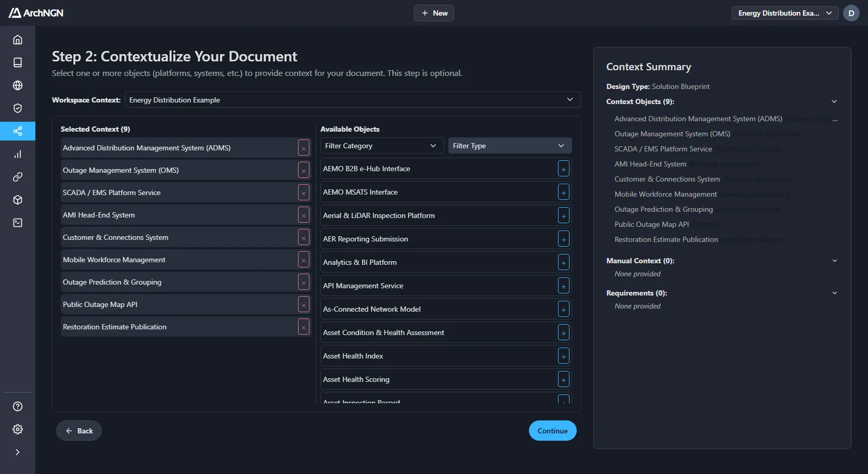868x474 pixels.
Task: Click the ArchNGN logo
Action: click(x=36, y=13)
